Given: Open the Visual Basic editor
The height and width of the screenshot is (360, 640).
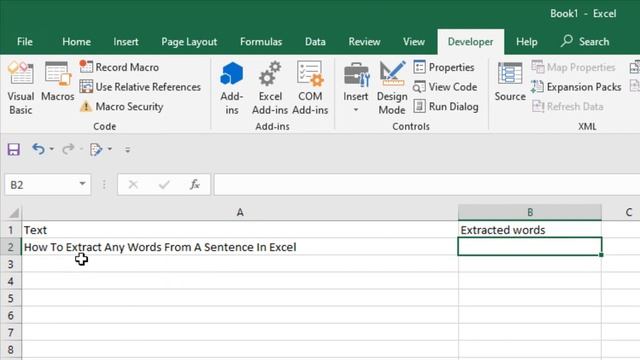Looking at the screenshot, I should coord(20,88).
